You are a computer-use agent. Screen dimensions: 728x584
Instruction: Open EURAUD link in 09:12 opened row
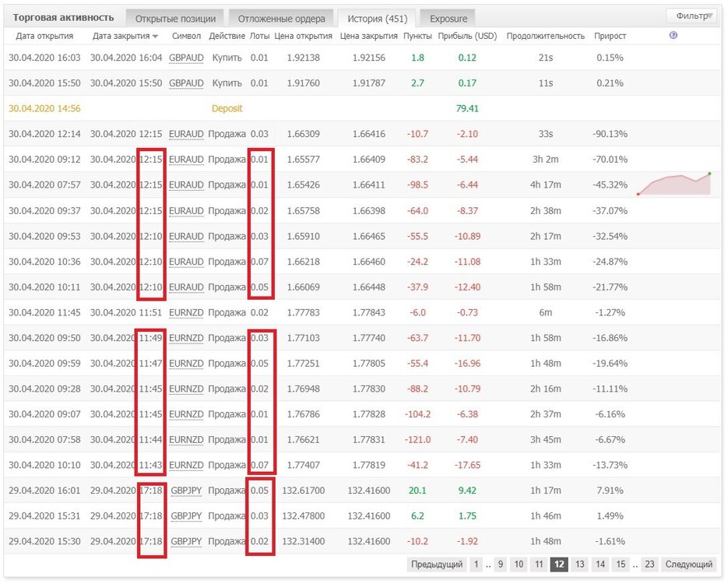point(186,159)
